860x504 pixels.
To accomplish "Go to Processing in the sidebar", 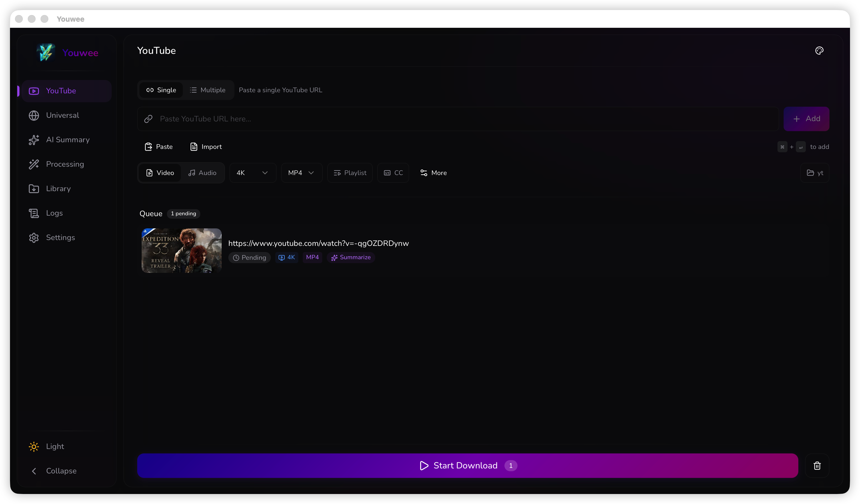I will 64,164.
